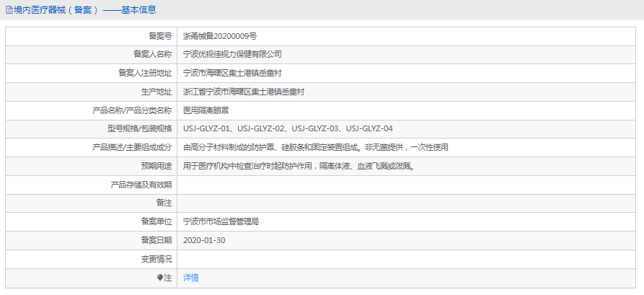The width and height of the screenshot is (644, 295).
Task: Click the 备案人名称 row label
Action: click(x=153, y=54)
